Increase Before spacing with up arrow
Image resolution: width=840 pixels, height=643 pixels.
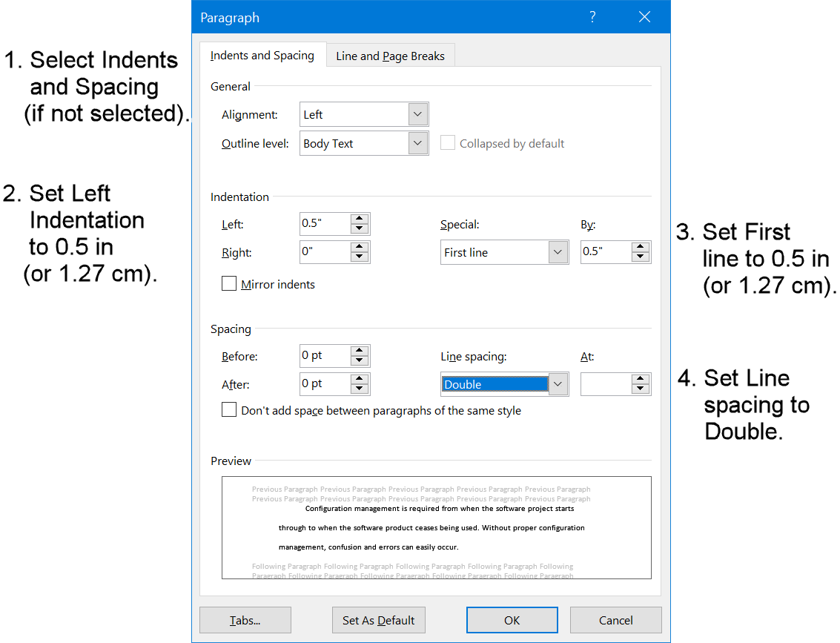360,351
